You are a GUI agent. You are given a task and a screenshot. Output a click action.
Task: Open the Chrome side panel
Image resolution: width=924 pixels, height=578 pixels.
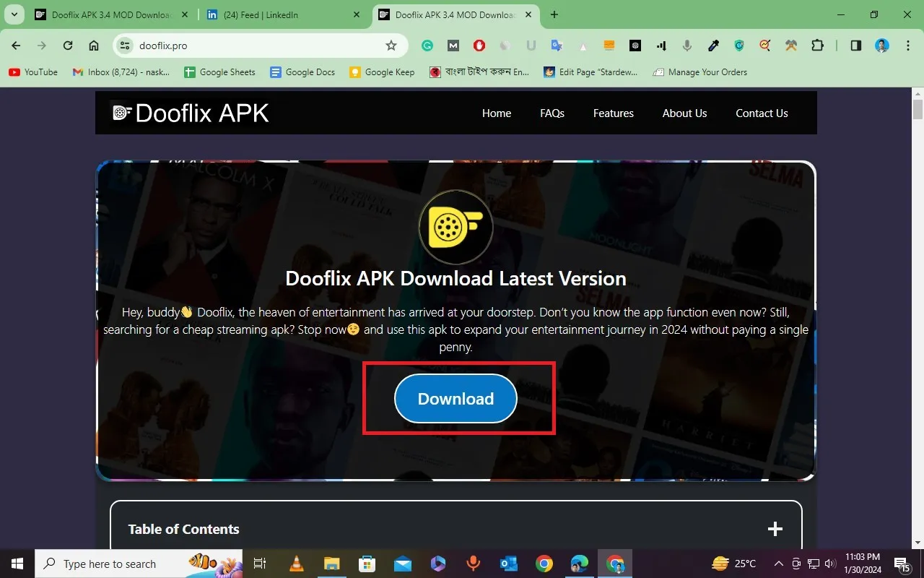pos(855,46)
